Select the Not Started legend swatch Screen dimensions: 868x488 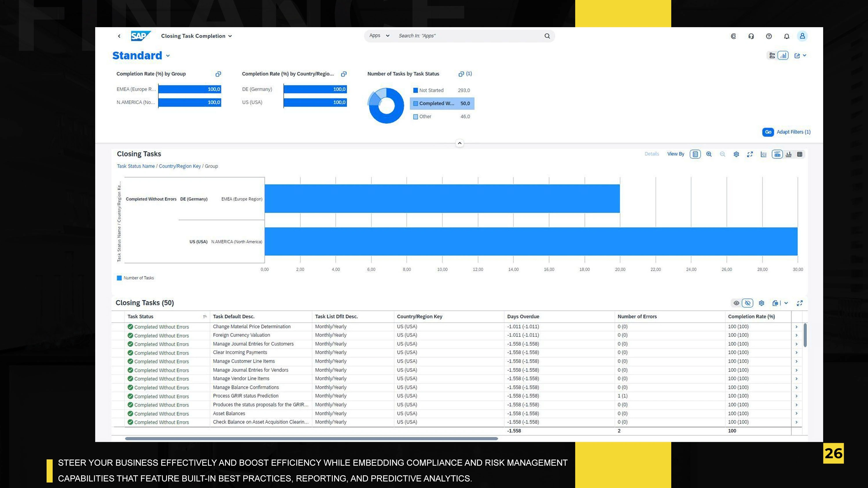tap(415, 90)
